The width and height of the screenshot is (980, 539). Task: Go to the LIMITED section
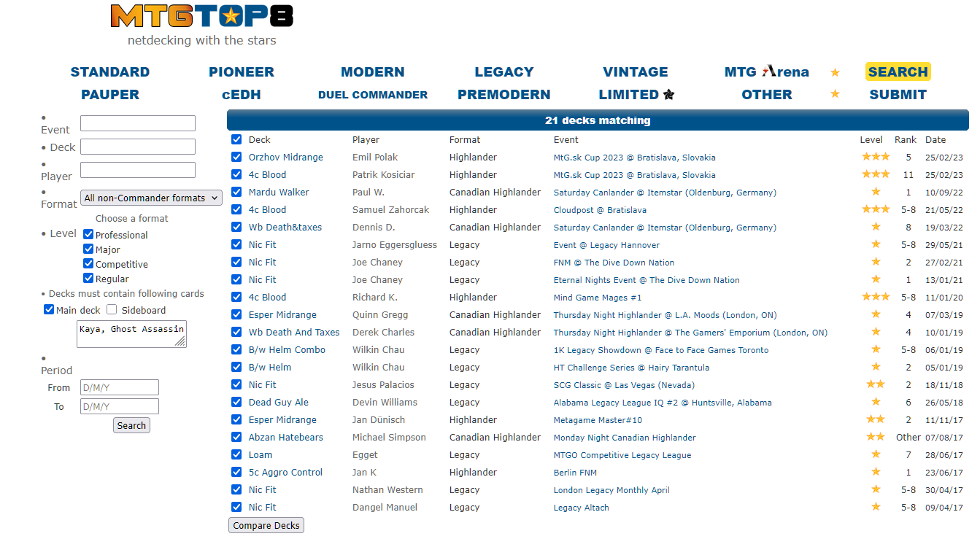click(636, 95)
